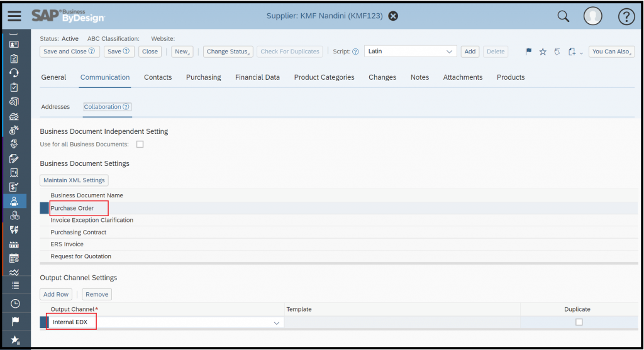Click Remove in Output Channel Settings
The image size is (644, 350).
click(x=97, y=294)
